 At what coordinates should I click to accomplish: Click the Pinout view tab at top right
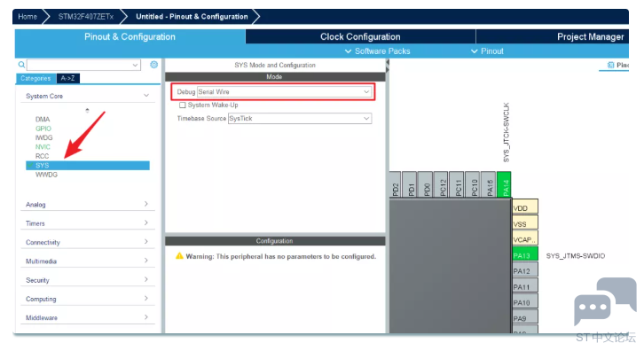617,65
